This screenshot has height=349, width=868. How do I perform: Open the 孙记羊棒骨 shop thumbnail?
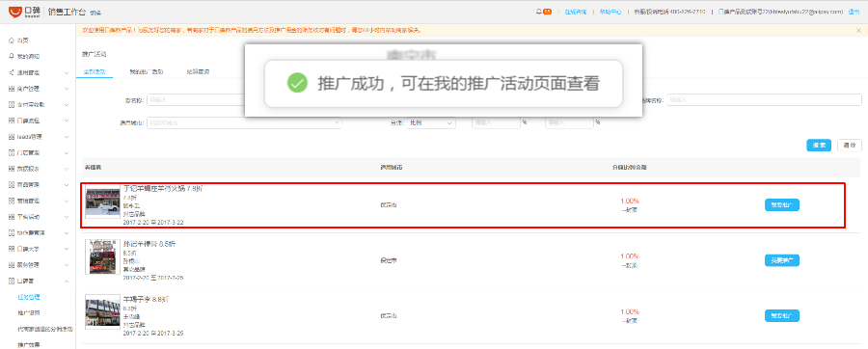[x=102, y=257]
